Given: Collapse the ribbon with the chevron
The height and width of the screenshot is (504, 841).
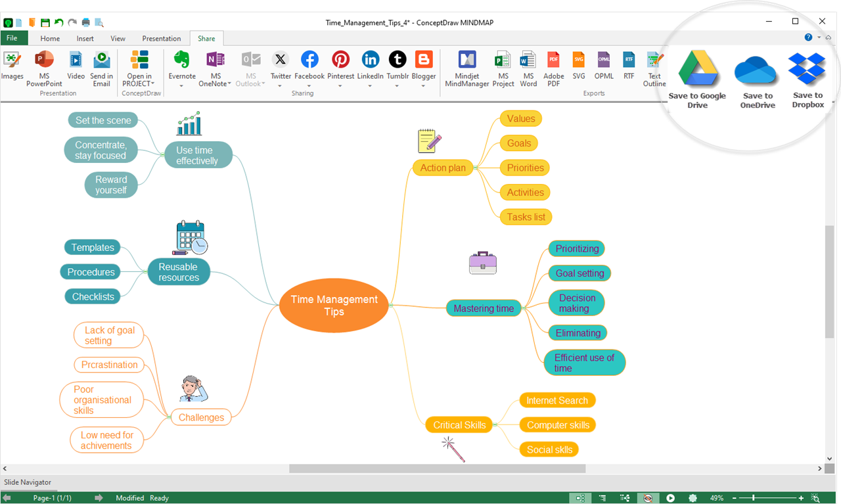Looking at the screenshot, I should 829,37.
